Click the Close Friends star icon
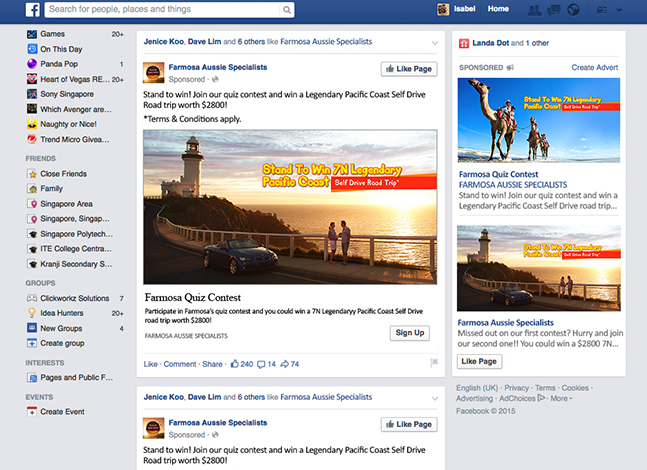This screenshot has width=647, height=470. tap(32, 174)
